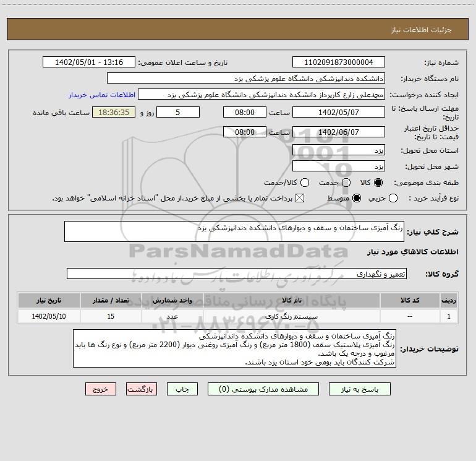Choose the متوسط purchase type radio
Image resolution: width=476 pixels, height=461 pixels.
357,199
